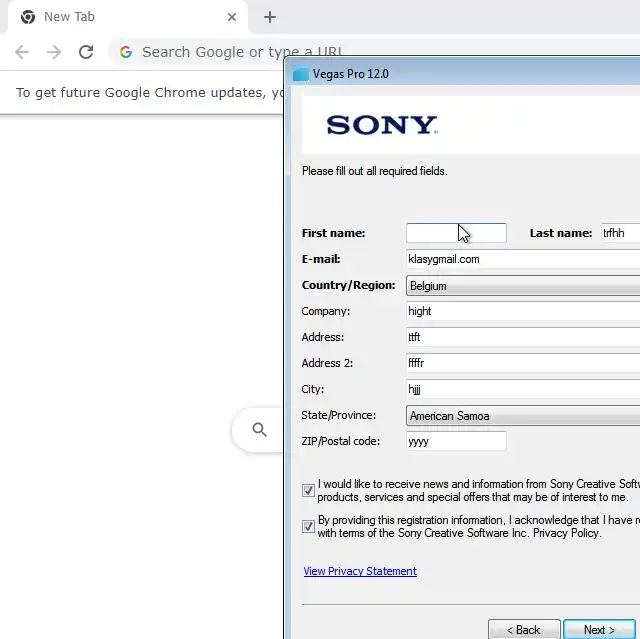The image size is (640, 639).
Task: Open the Country/Region dropdown showing Belgium
Action: click(523, 285)
